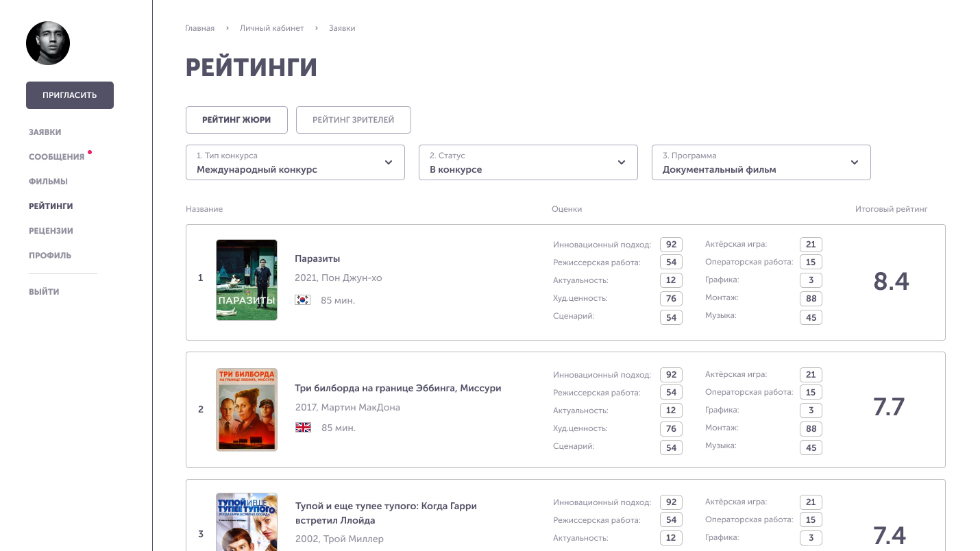980x551 pixels.
Task: Click the third film's total rating 7.4
Action: tap(890, 535)
